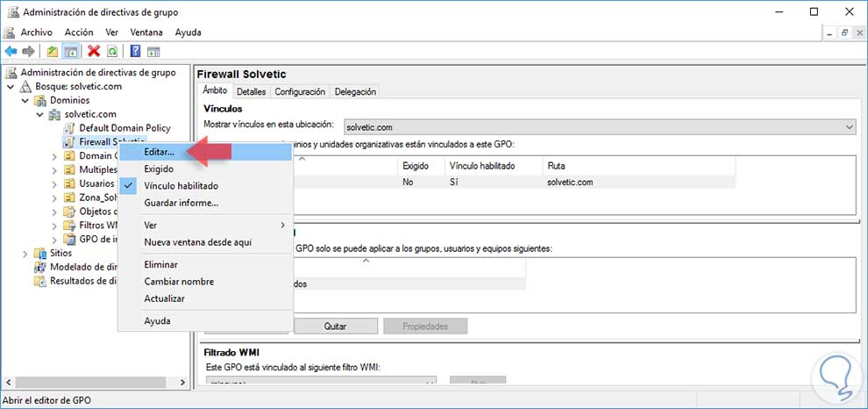The image size is (868, 409).
Task: Click the Back arrow toolbar icon
Action: coord(11,51)
